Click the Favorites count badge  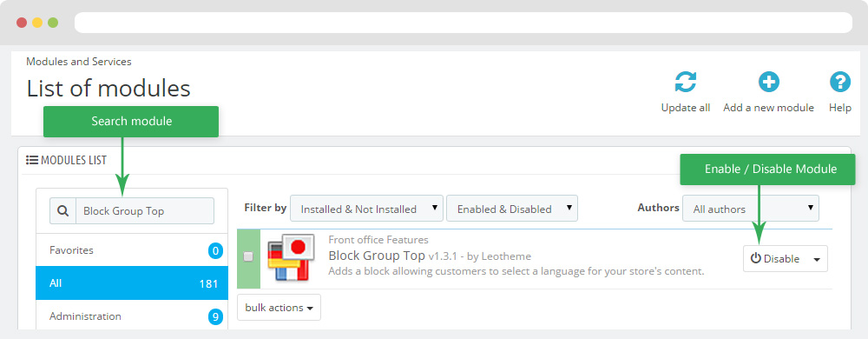pyautogui.click(x=215, y=251)
